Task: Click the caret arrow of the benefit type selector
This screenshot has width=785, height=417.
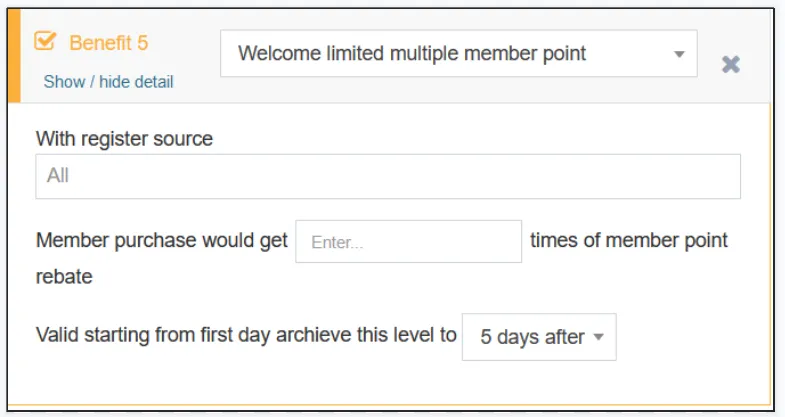Action: coord(679,54)
